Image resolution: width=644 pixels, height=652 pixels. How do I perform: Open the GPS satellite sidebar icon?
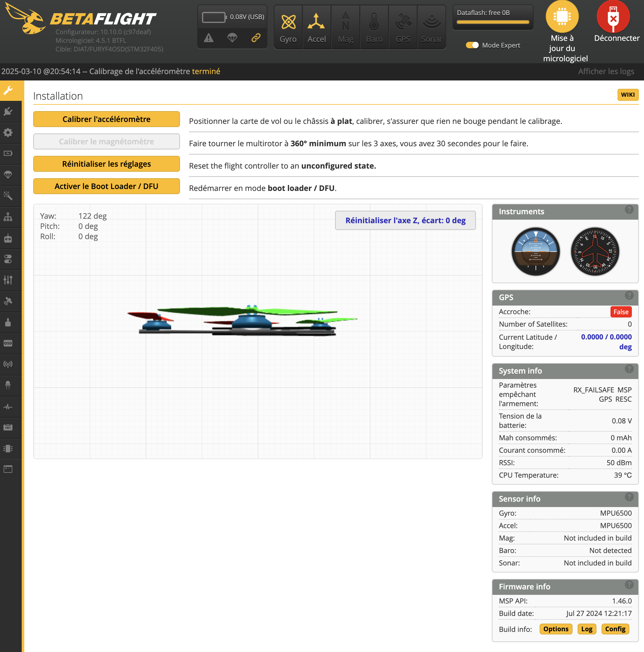pyautogui.click(x=8, y=301)
